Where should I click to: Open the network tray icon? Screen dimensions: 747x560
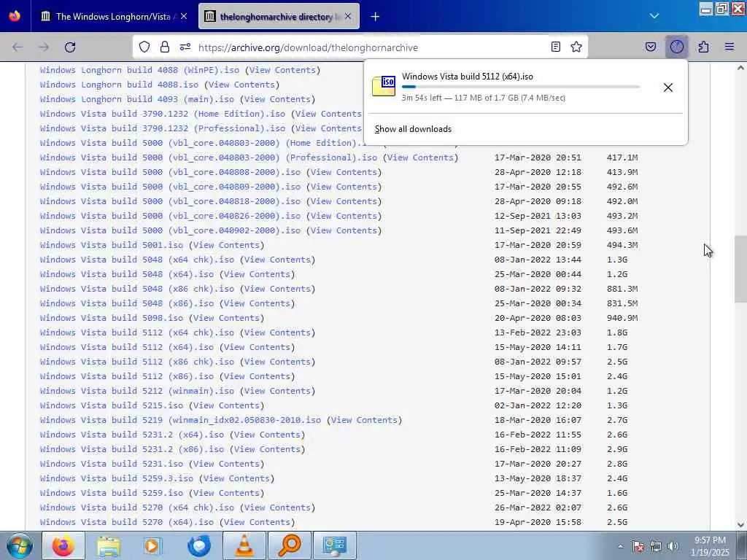tap(656, 546)
